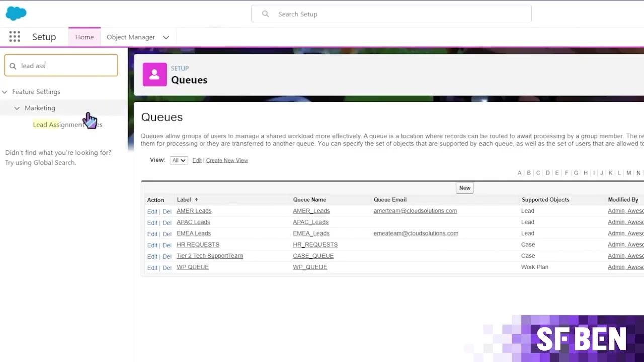Switch to the Home tab
Image resolution: width=644 pixels, height=362 pixels.
coord(85,37)
